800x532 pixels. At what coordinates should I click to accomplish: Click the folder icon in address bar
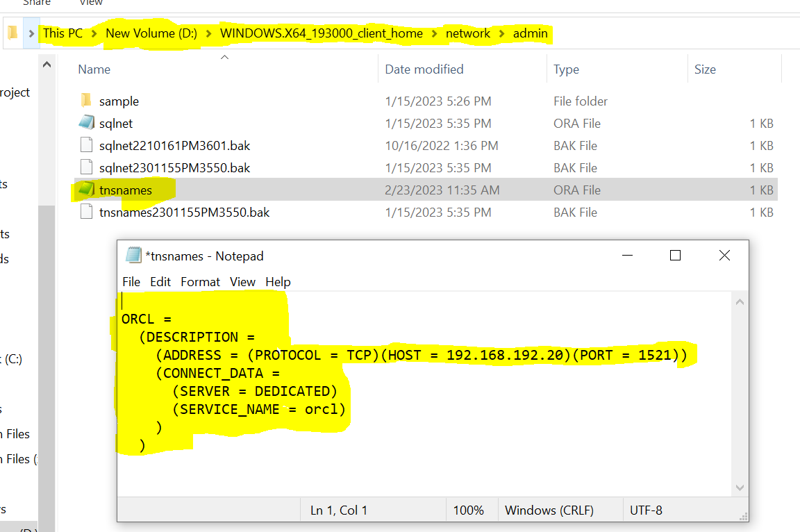point(12,33)
